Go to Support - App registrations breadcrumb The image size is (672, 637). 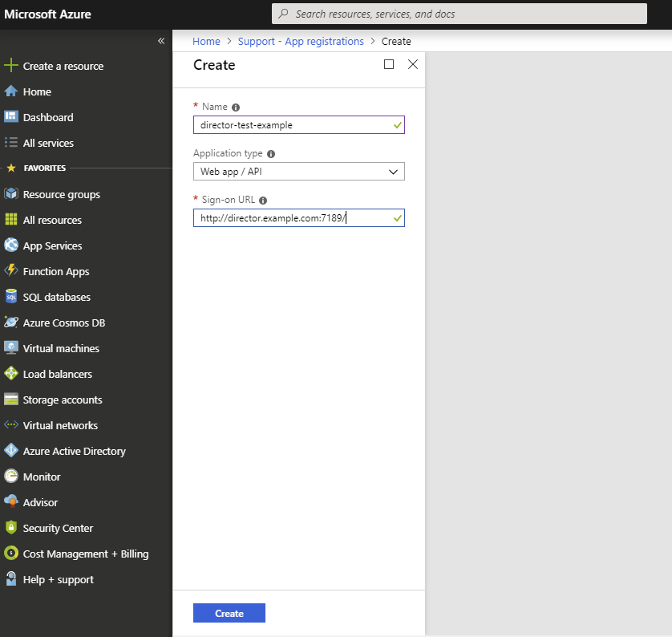pyautogui.click(x=301, y=41)
